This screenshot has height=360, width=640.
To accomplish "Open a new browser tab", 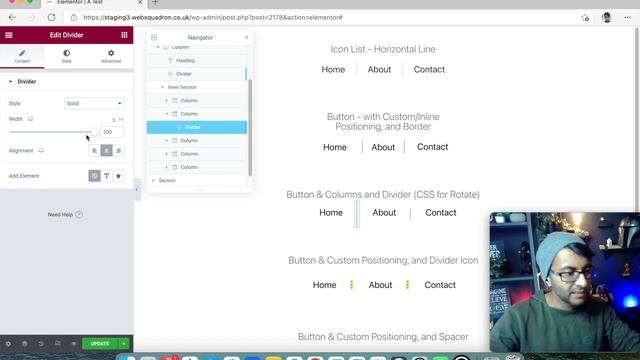I will point(155,3).
